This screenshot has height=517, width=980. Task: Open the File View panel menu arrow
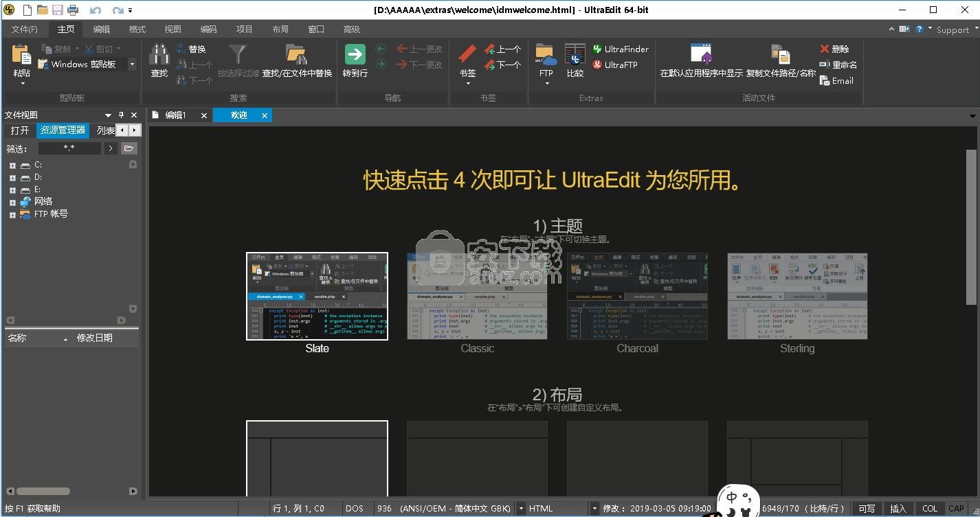[x=108, y=115]
